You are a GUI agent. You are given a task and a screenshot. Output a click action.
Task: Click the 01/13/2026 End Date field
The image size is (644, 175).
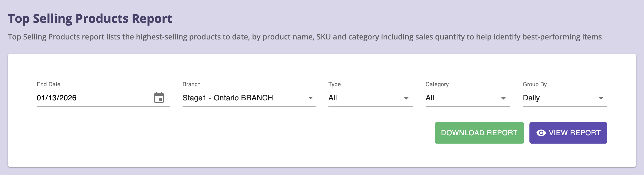pyautogui.click(x=91, y=98)
